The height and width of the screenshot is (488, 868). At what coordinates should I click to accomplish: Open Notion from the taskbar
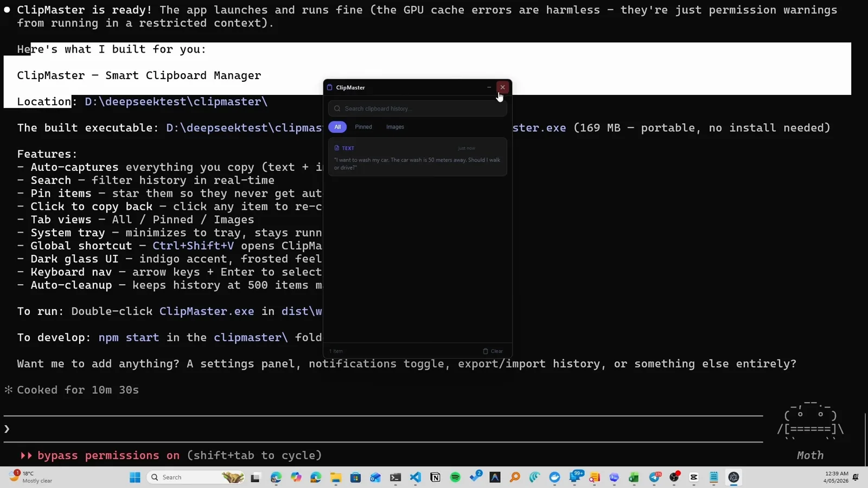pyautogui.click(x=435, y=477)
